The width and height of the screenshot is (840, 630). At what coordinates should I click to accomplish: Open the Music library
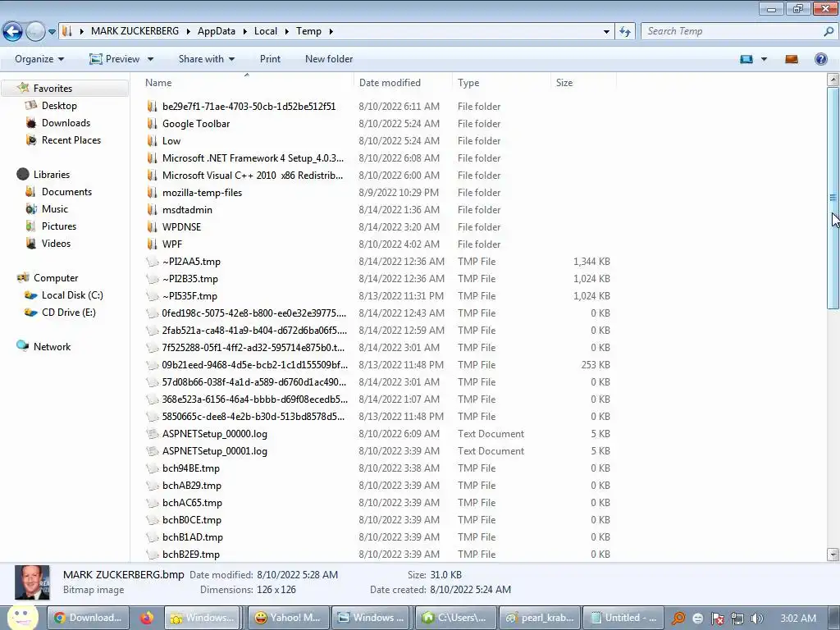pyautogui.click(x=55, y=209)
